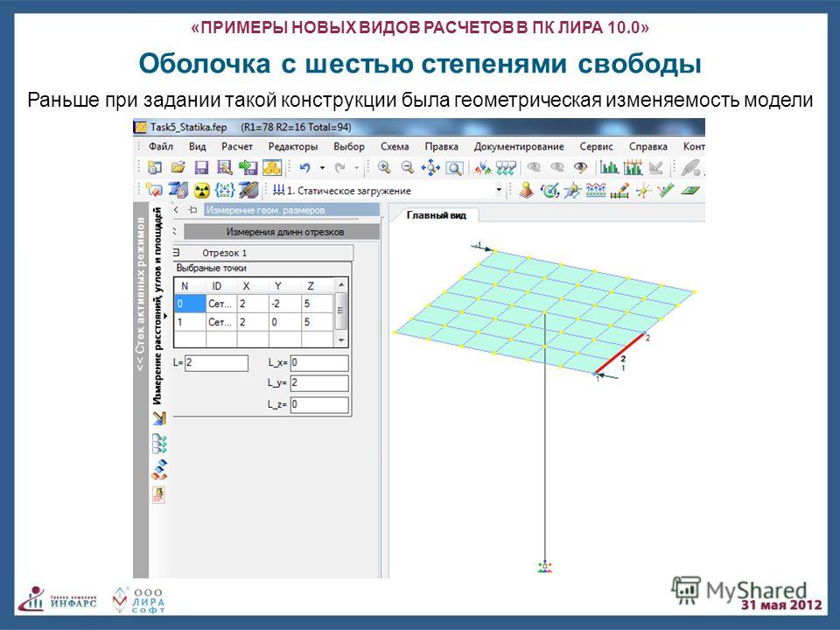Click the curly braces matrix icon

pyautogui.click(x=225, y=190)
